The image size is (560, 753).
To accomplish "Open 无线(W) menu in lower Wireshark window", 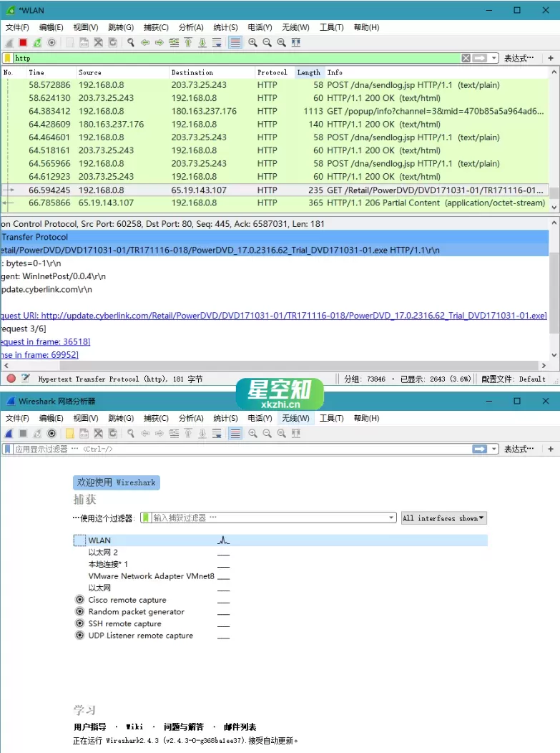I will tap(295, 418).
